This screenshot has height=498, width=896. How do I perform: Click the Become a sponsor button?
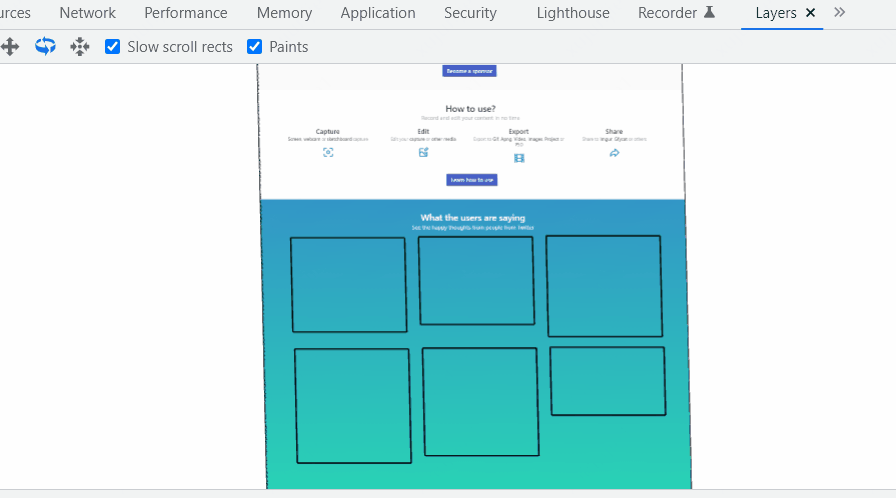click(x=469, y=71)
